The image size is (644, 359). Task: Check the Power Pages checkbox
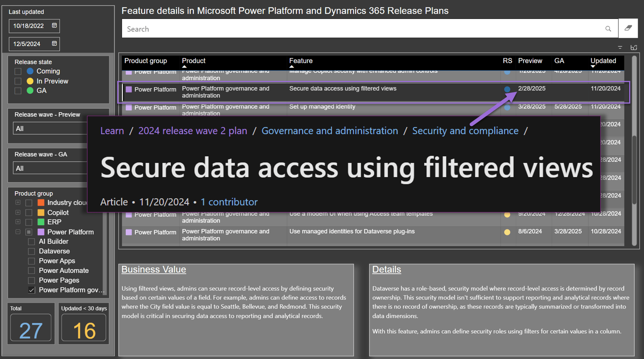click(32, 280)
